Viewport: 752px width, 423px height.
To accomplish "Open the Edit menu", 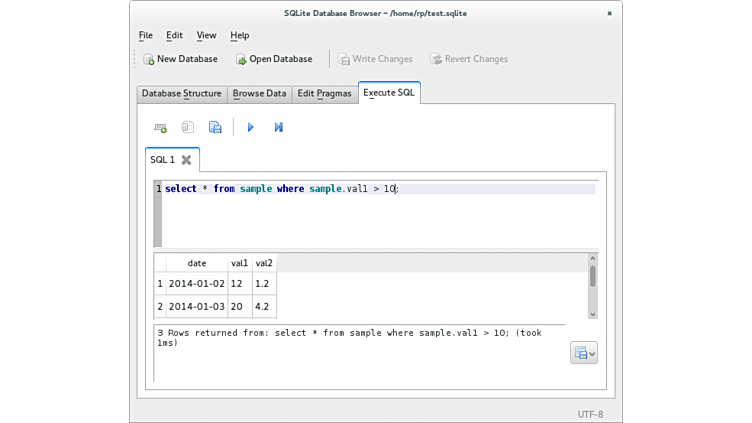I will pos(174,35).
